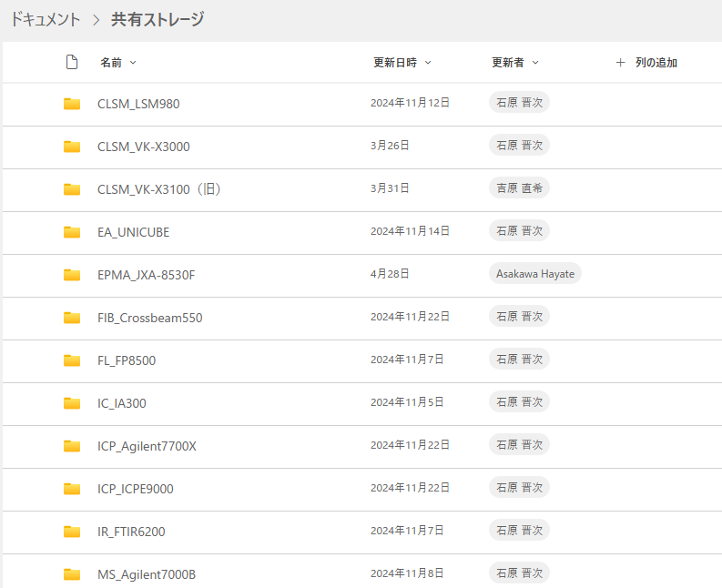Click 石原 晋次 chip in MS_Agilent7000B row
The width and height of the screenshot is (722, 588).
(x=519, y=573)
